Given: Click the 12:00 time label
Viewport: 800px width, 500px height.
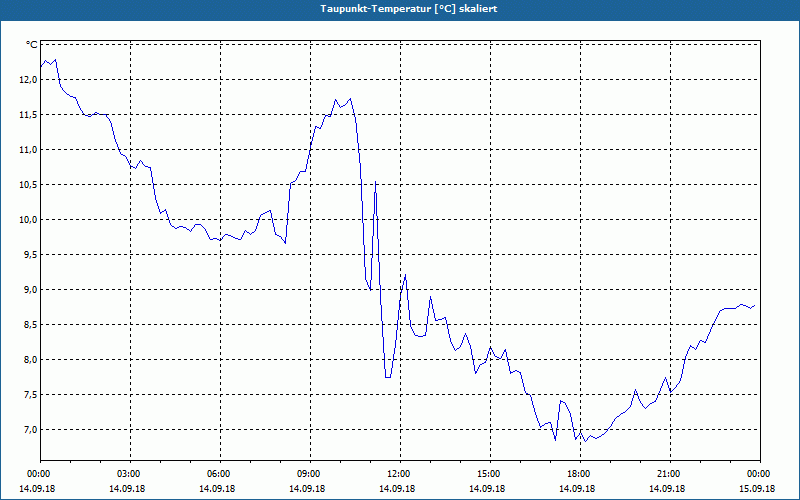Looking at the screenshot, I should [398, 474].
